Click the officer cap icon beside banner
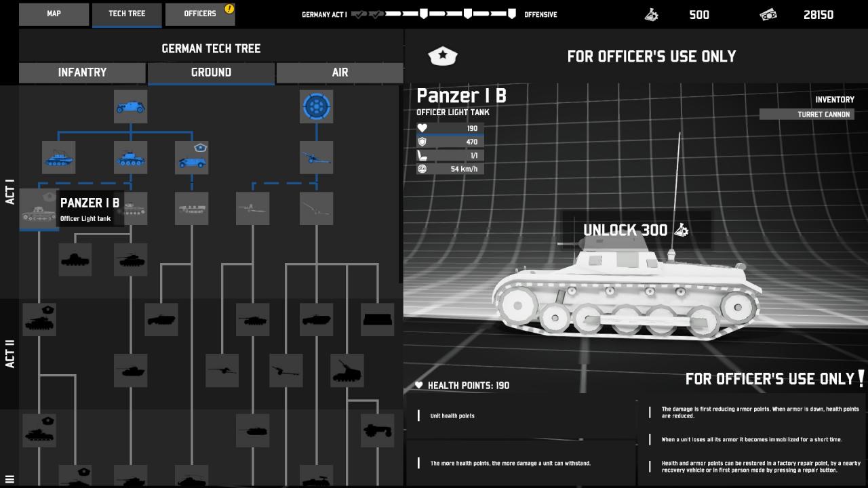The width and height of the screenshot is (868, 488). (x=443, y=56)
